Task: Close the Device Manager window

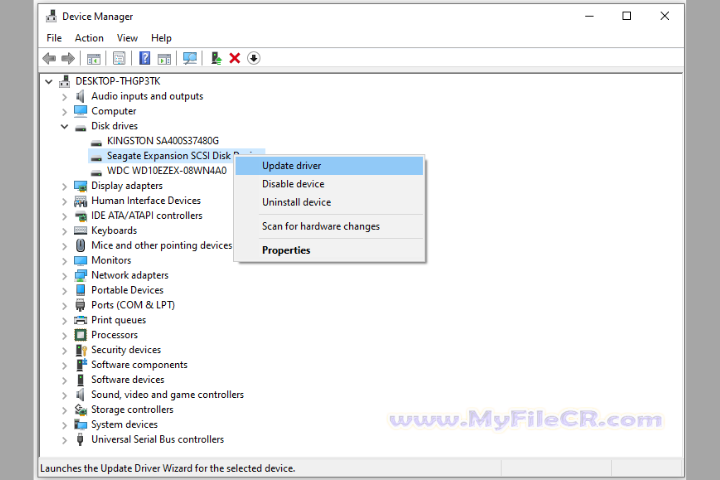Action: pyautogui.click(x=664, y=16)
